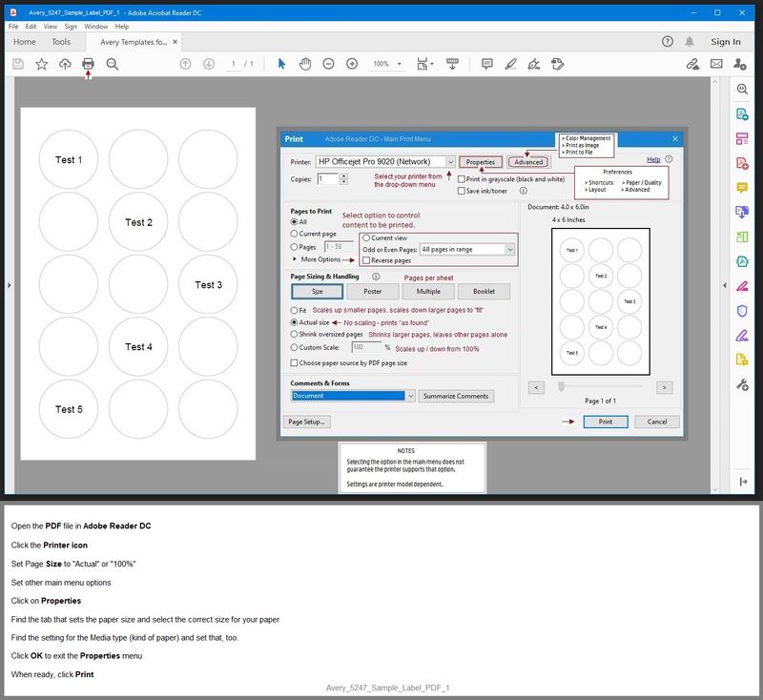Viewport: 763px width, 700px height.
Task: Open the File menu
Action: click(13, 27)
